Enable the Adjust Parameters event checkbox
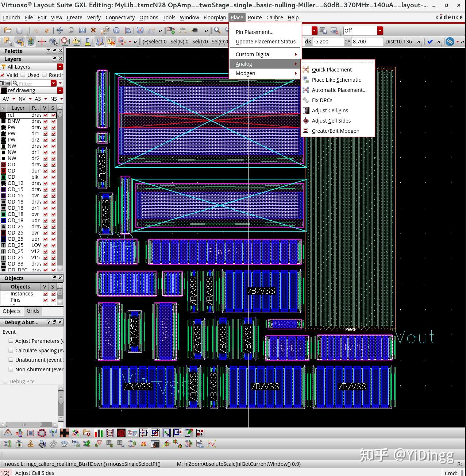 click(x=11, y=341)
